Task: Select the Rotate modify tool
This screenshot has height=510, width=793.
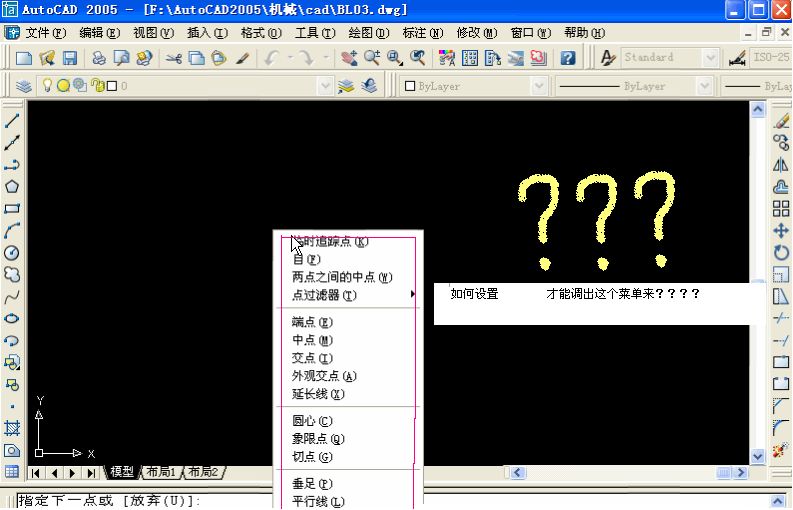Action: tap(781, 252)
